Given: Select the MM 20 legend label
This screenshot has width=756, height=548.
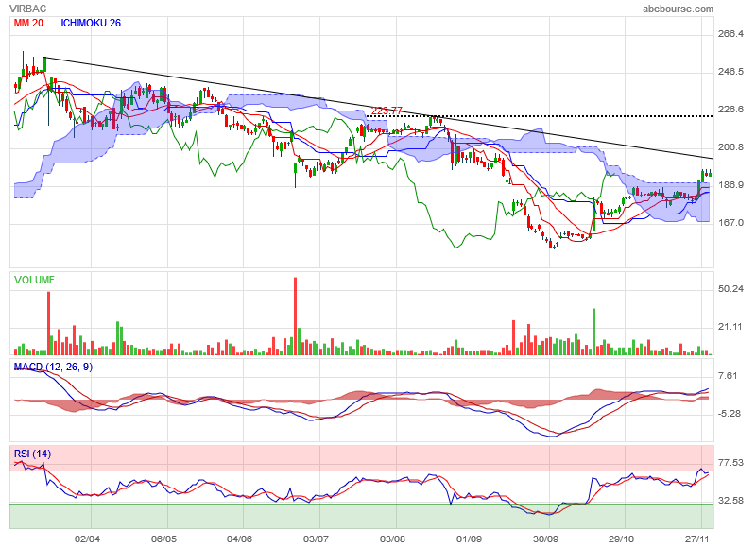Looking at the screenshot, I should tap(28, 23).
